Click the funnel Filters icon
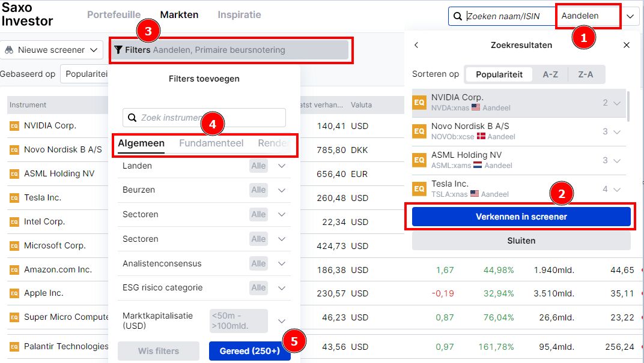Image resolution: width=644 pixels, height=363 pixels. click(118, 50)
